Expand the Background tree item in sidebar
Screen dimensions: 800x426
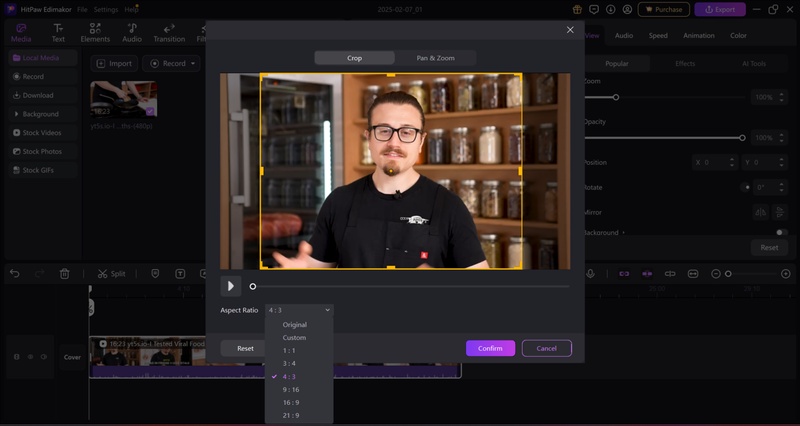(16, 114)
